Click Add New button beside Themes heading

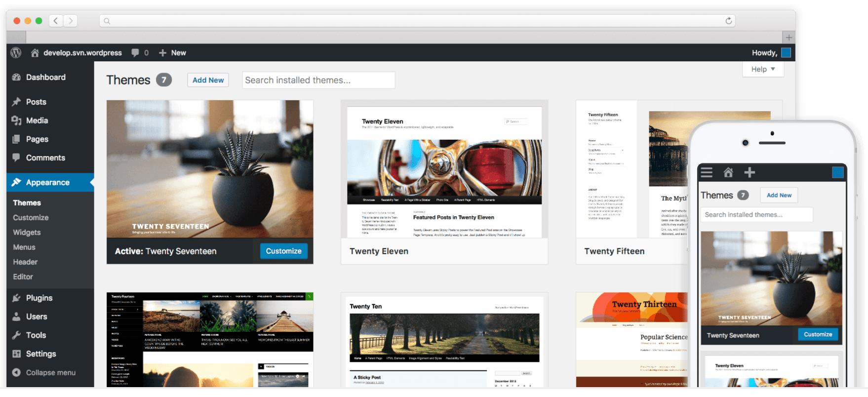point(208,80)
